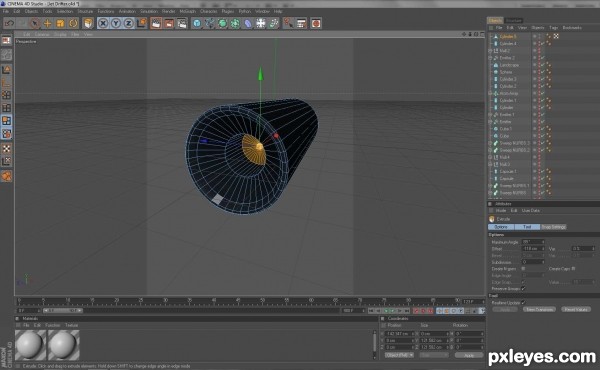Expand Emitter 2 tree node

491,58
